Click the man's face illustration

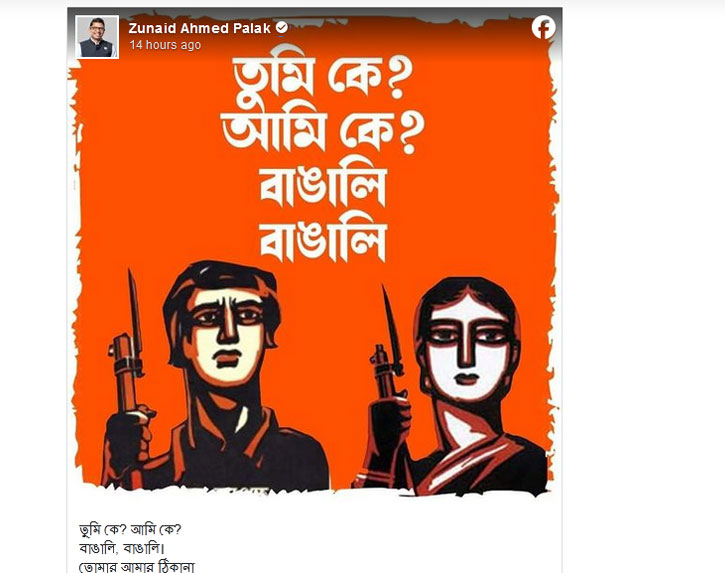(227, 333)
